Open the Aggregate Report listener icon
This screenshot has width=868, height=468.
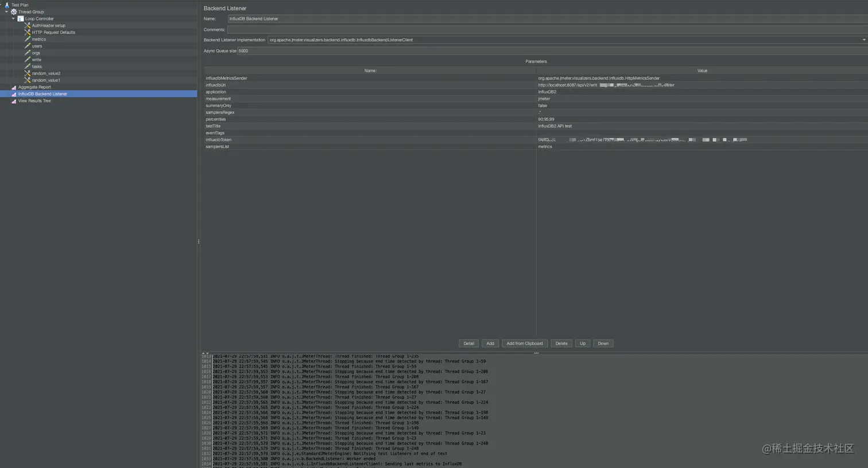[x=14, y=87]
